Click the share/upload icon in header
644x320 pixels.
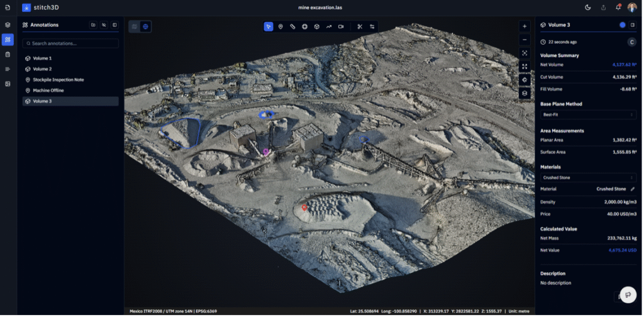[x=603, y=8]
